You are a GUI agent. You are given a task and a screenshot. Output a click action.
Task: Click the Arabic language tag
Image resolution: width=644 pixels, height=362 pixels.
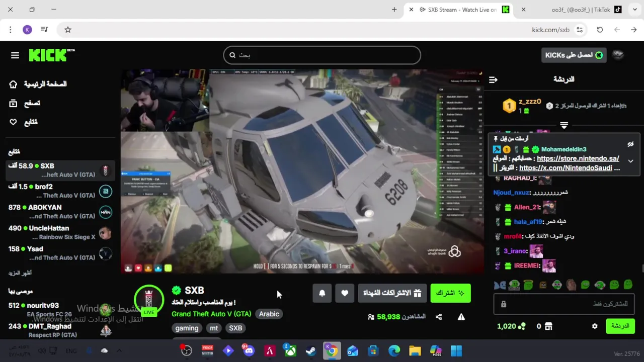[x=269, y=314]
